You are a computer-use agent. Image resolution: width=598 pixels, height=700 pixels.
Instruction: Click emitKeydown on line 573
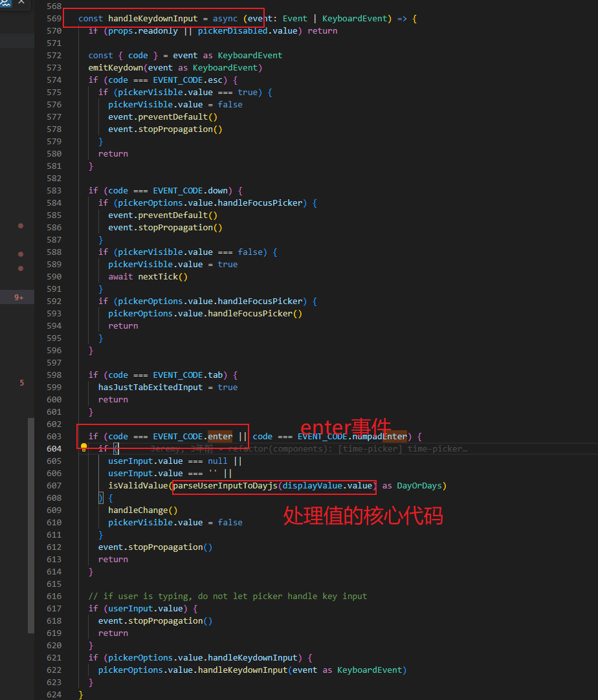(x=118, y=68)
